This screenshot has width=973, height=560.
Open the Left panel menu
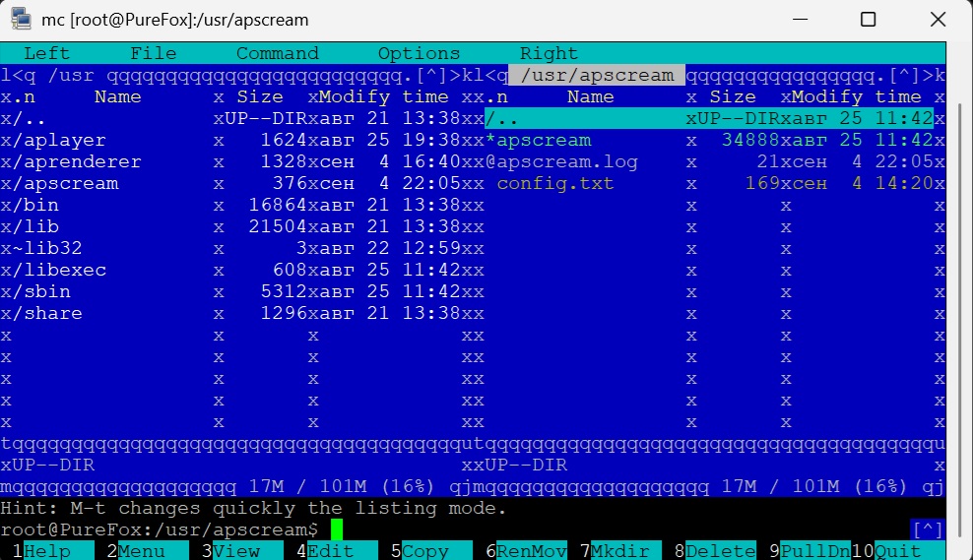coord(46,53)
